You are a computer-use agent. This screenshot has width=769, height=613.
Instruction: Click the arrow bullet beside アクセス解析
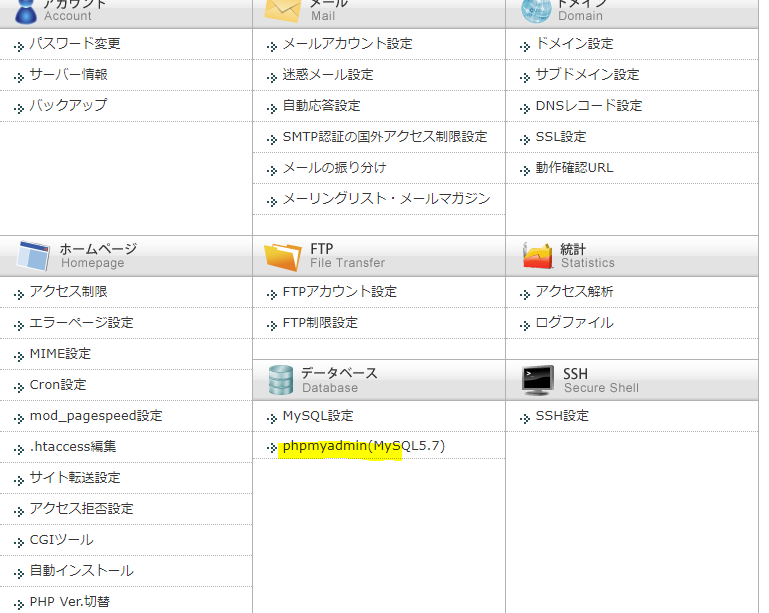525,295
